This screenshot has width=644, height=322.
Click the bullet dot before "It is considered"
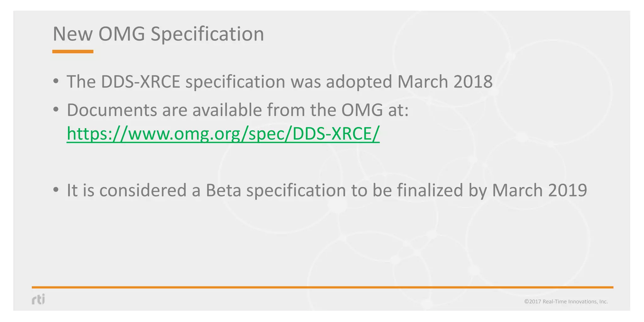(x=56, y=190)
